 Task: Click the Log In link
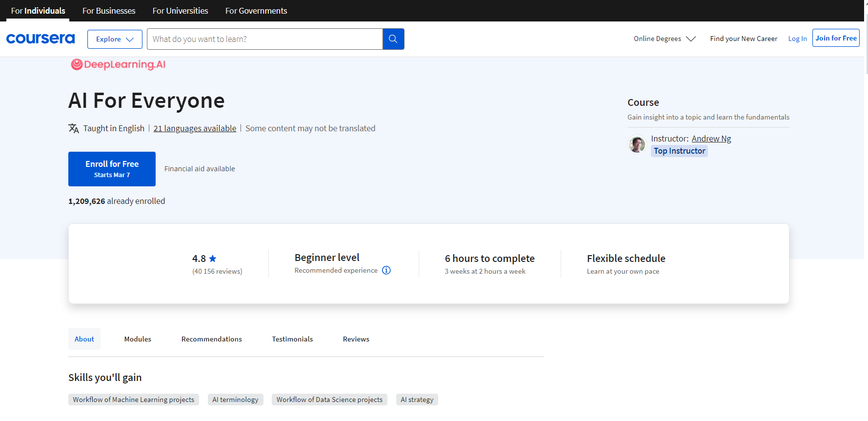[797, 39]
